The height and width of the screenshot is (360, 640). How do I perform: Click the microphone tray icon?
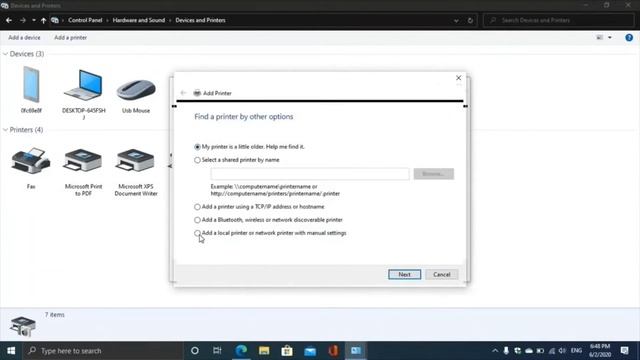pyautogui.click(x=506, y=351)
